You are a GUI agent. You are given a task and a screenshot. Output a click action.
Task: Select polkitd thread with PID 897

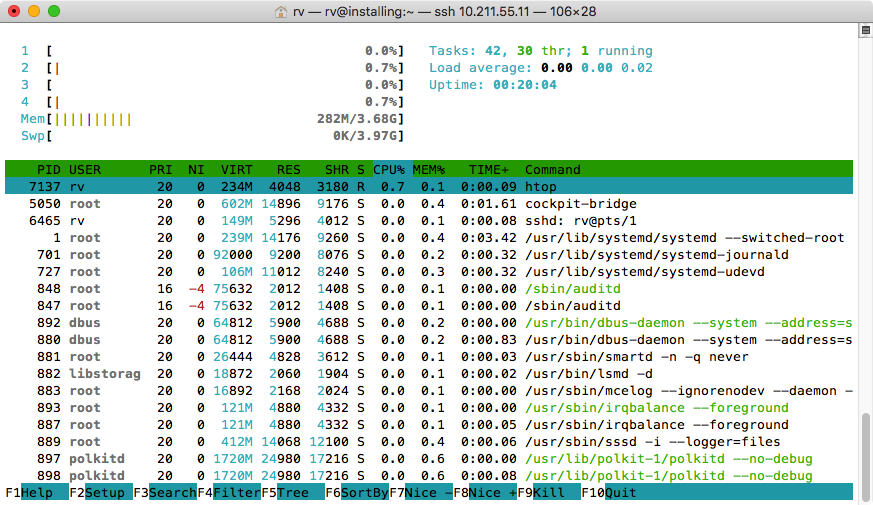429,458
